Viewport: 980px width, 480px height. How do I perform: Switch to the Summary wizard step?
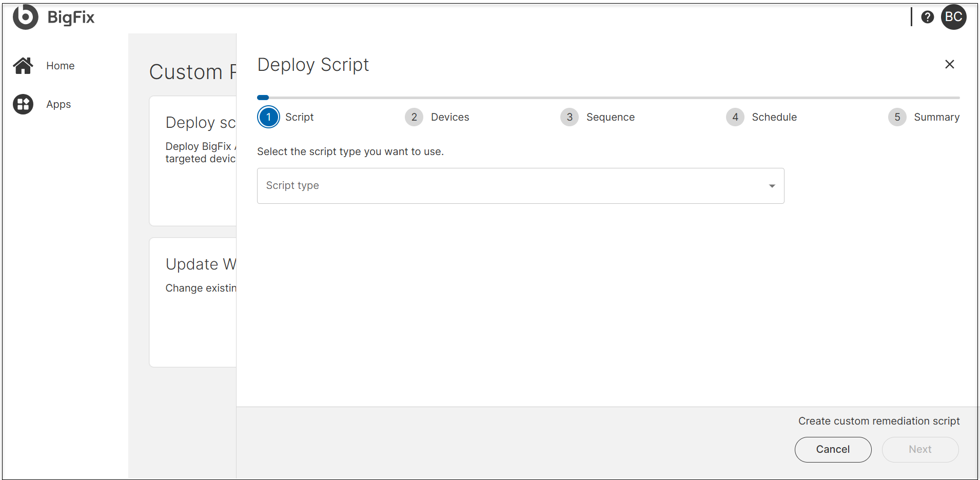pos(937,117)
